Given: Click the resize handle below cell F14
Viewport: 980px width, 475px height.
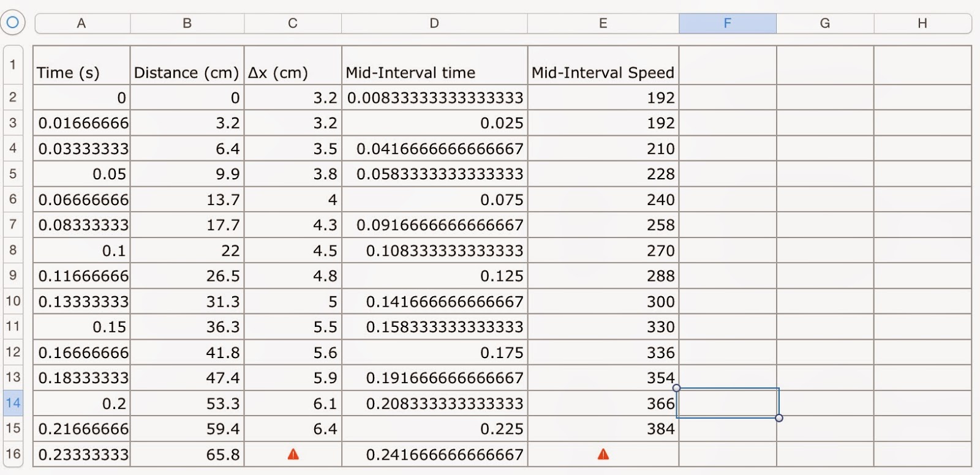Looking at the screenshot, I should (x=779, y=418).
